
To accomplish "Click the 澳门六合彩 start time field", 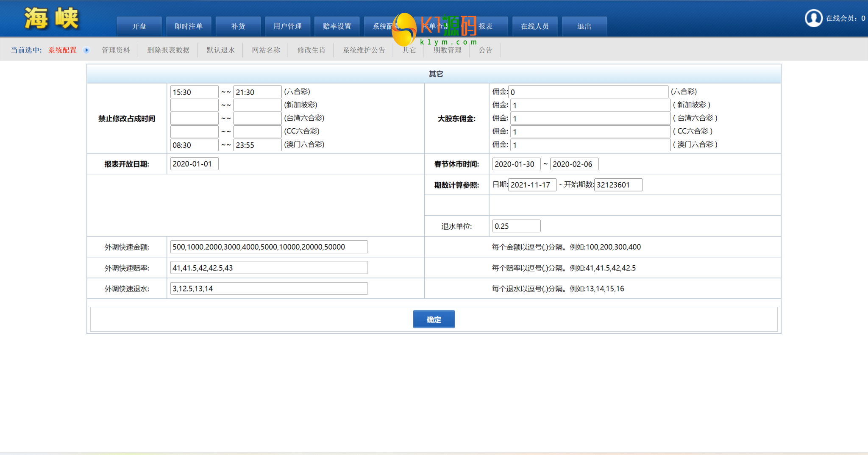I will pyautogui.click(x=194, y=145).
